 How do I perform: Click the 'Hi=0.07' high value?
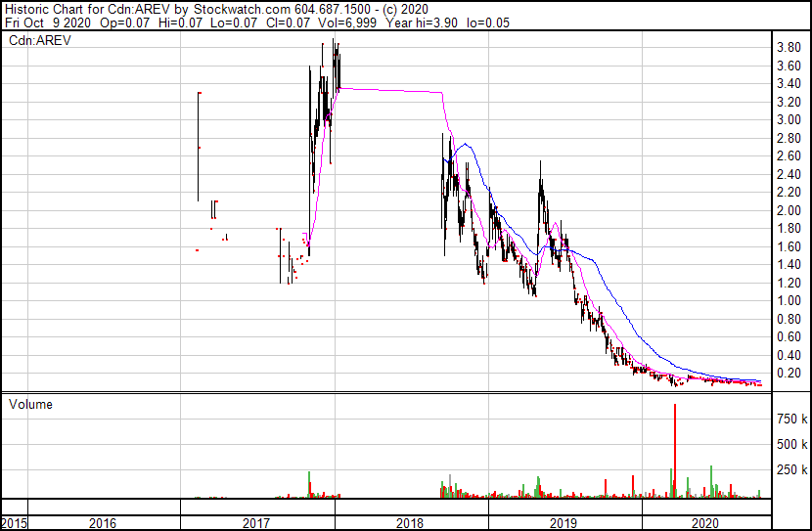point(180,22)
